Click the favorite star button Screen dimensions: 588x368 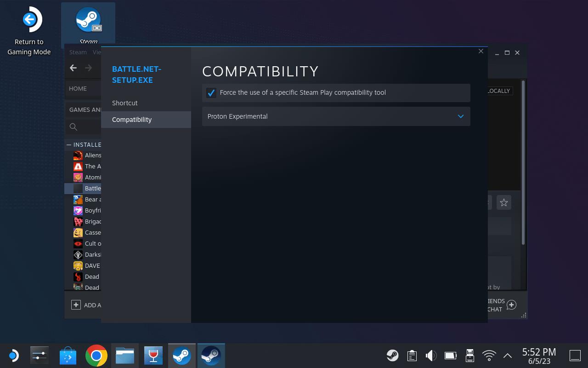point(504,202)
